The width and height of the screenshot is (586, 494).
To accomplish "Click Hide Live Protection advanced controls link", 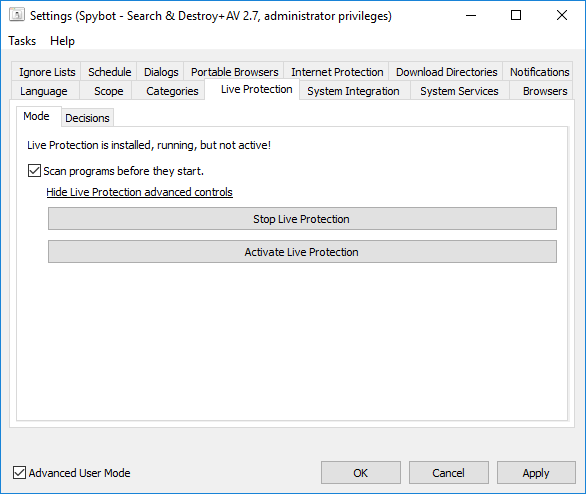I will coord(139,192).
